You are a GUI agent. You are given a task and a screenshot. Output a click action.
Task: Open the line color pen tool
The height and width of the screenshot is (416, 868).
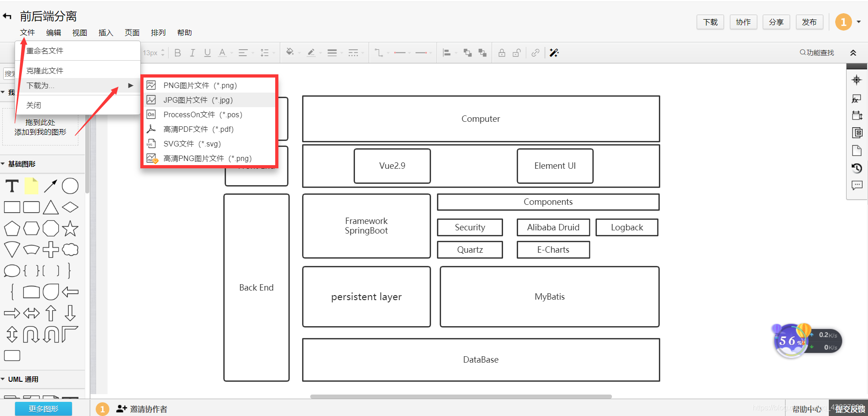(x=311, y=53)
